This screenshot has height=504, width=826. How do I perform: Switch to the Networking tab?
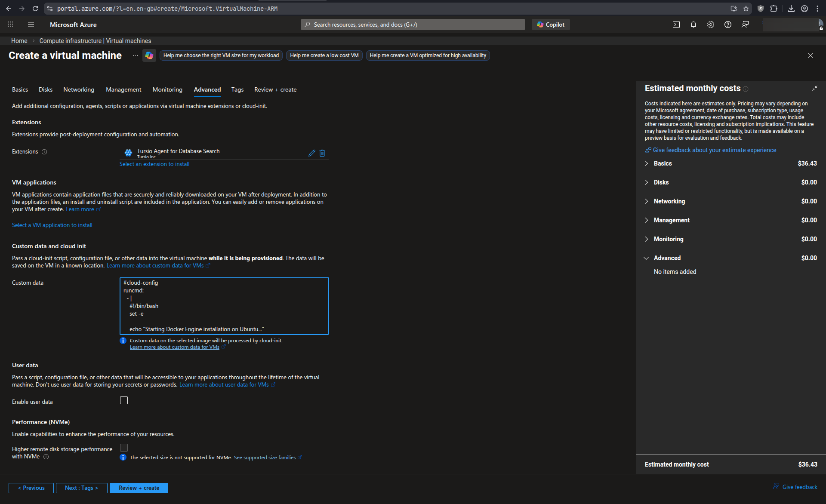79,89
